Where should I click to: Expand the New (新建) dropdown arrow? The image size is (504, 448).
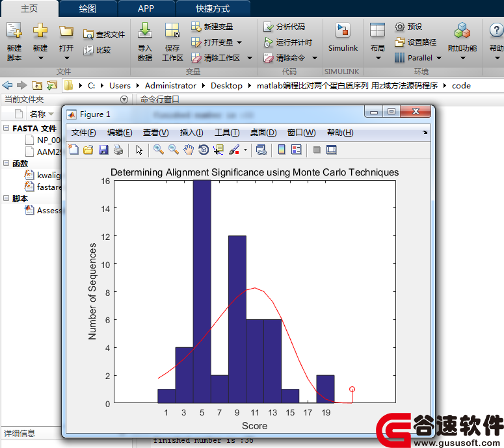click(x=40, y=58)
